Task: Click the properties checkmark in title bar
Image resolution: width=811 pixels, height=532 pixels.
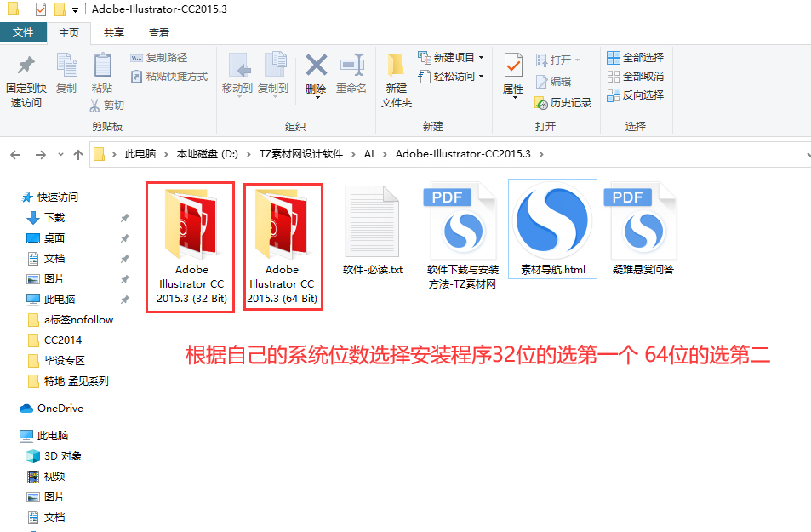Action: (40, 9)
